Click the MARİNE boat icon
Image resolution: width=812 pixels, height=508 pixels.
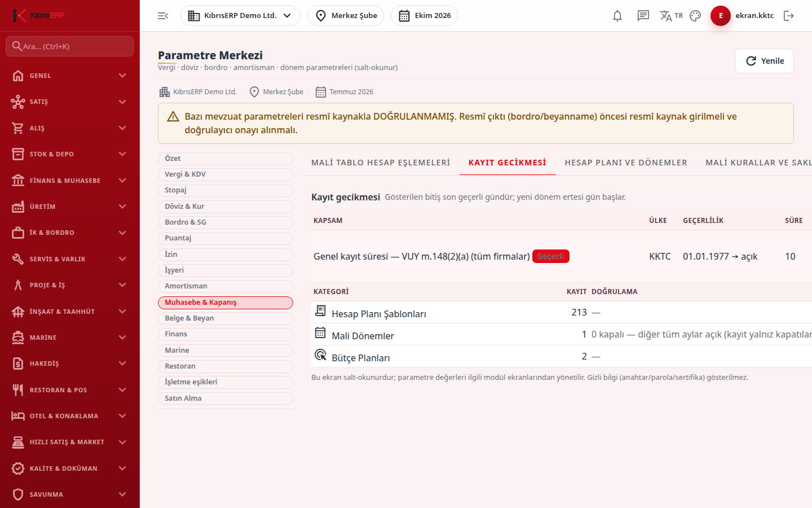(x=18, y=338)
